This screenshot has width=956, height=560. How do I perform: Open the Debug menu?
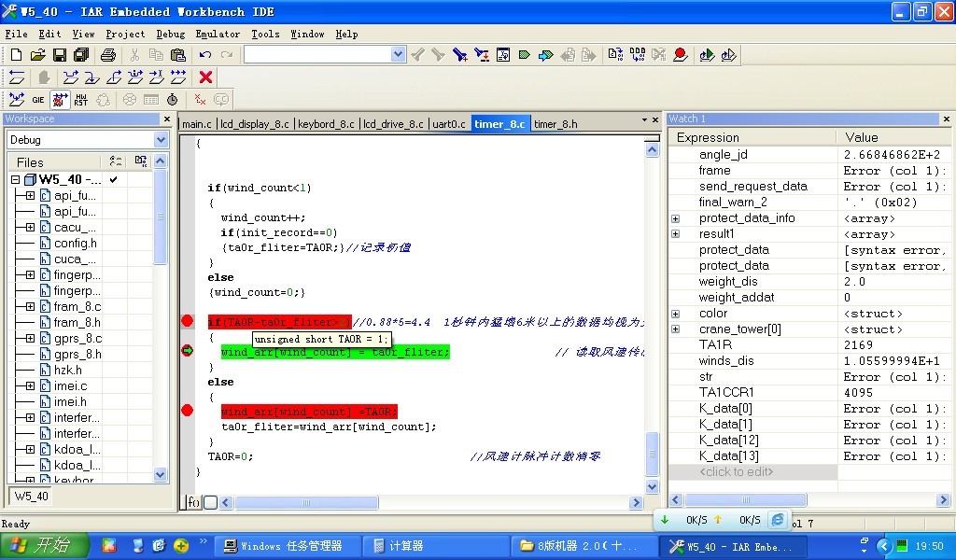click(x=170, y=35)
